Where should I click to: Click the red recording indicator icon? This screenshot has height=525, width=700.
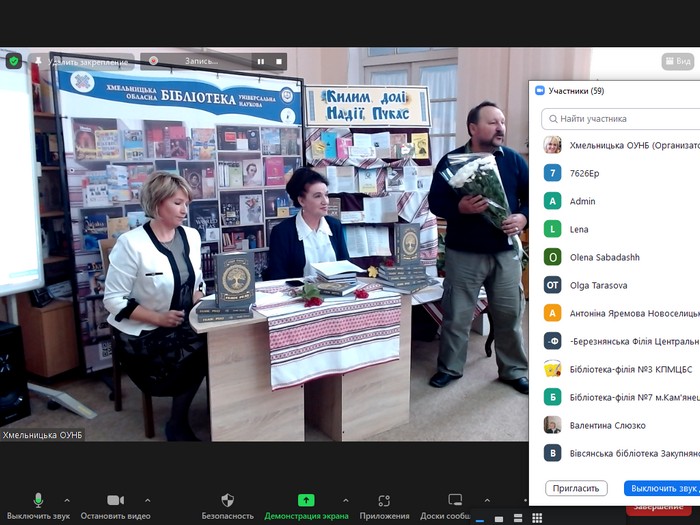[154, 61]
